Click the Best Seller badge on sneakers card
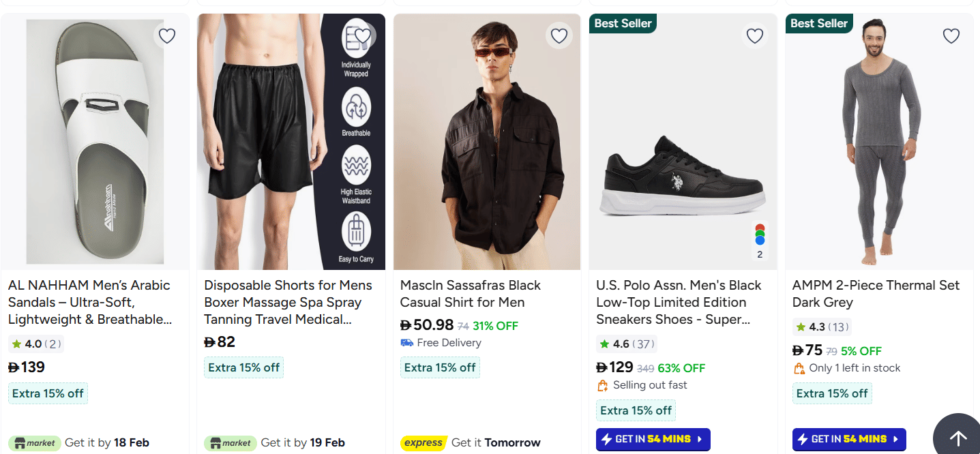This screenshot has width=980, height=454. (623, 23)
